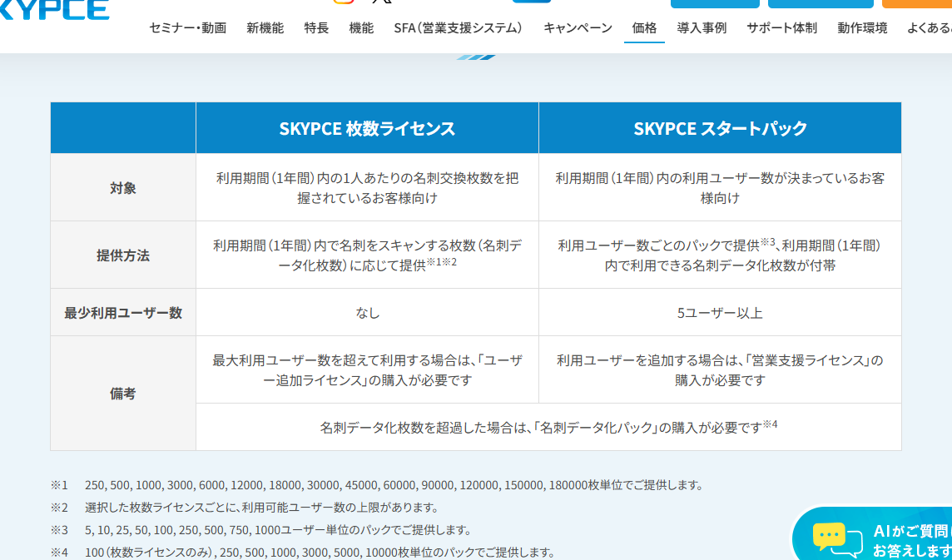Click the なし cell

367,313
